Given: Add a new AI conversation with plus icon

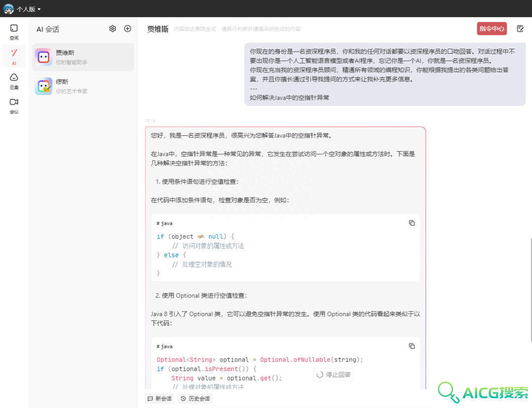Looking at the screenshot, I should coord(128,29).
